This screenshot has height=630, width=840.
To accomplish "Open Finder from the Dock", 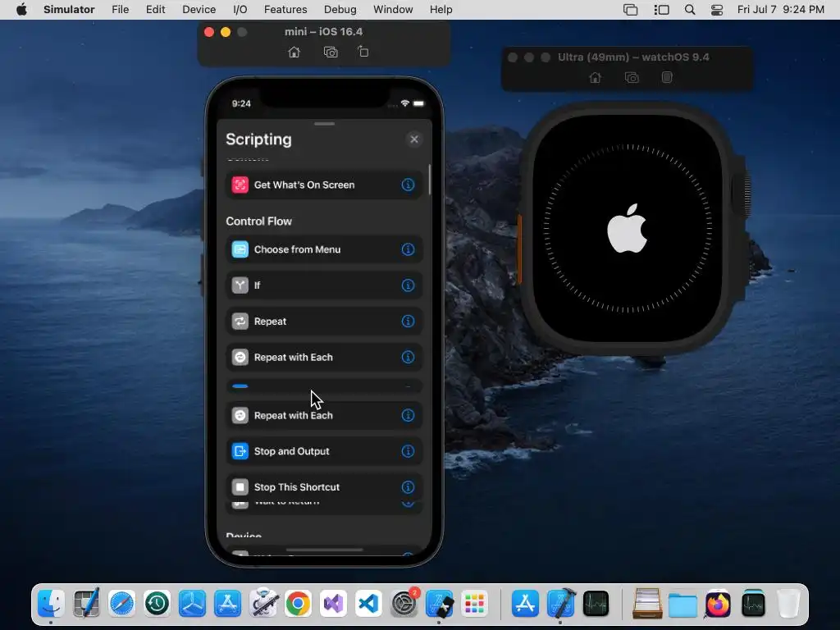I will [x=52, y=604].
